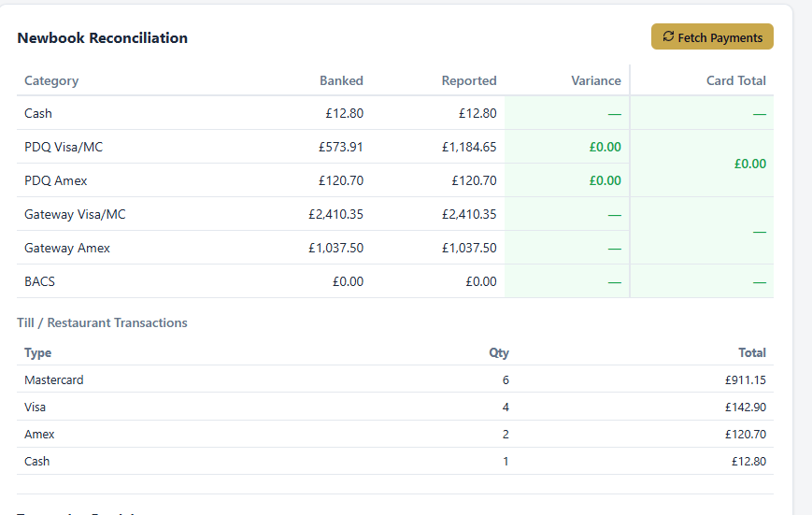The height and width of the screenshot is (515, 812).
Task: Click the Mastercard transaction row
Action: pyautogui.click(x=395, y=379)
